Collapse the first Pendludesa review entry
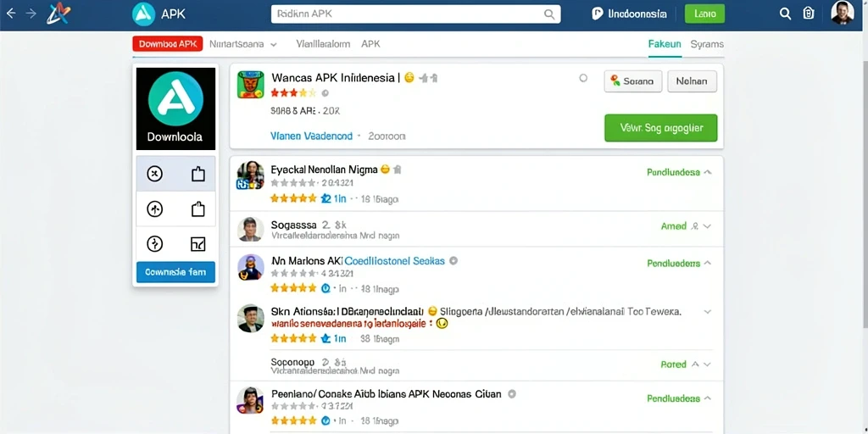Viewport: 868px width, 434px height. pyautogui.click(x=707, y=172)
